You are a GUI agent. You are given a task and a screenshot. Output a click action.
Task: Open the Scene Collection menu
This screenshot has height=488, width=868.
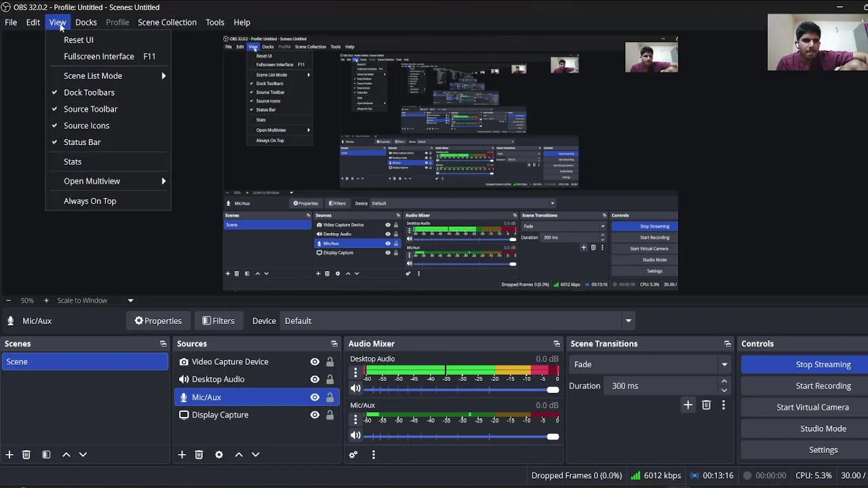[x=167, y=22]
